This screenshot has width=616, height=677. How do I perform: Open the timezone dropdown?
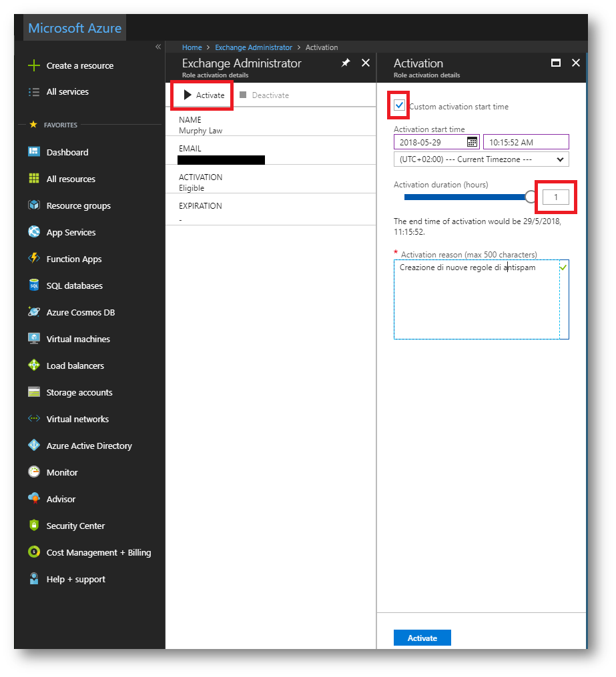[482, 159]
